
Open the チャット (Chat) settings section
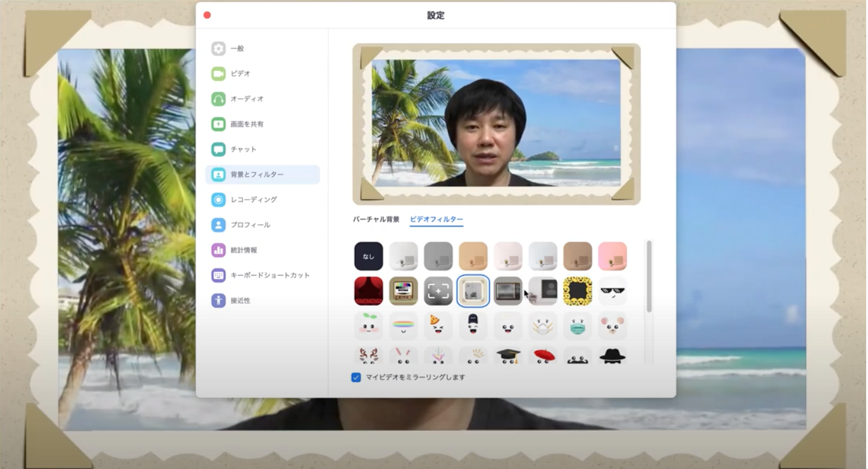pos(262,150)
